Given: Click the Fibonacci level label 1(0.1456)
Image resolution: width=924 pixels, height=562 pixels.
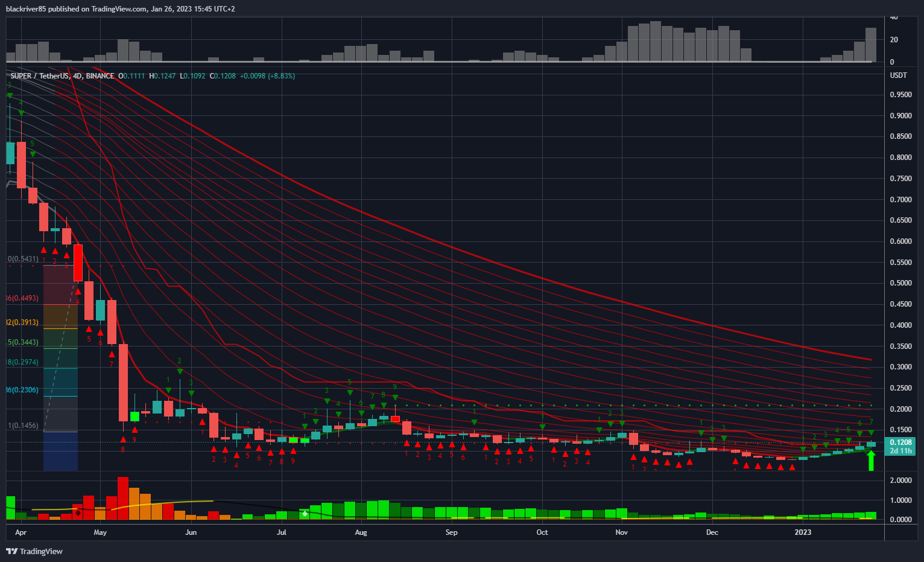Looking at the screenshot, I should (x=23, y=426).
